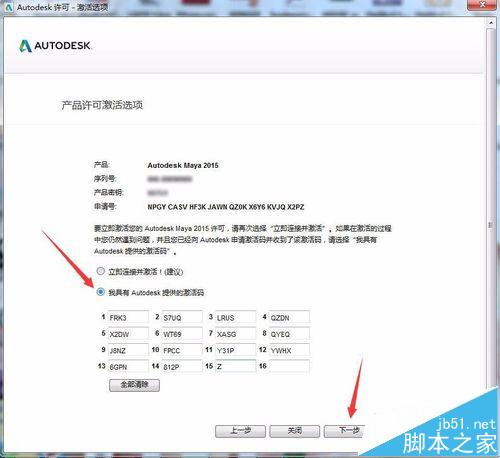Click activation code field 10 containing FPCC
This screenshot has width=500, height=458.
(x=182, y=350)
